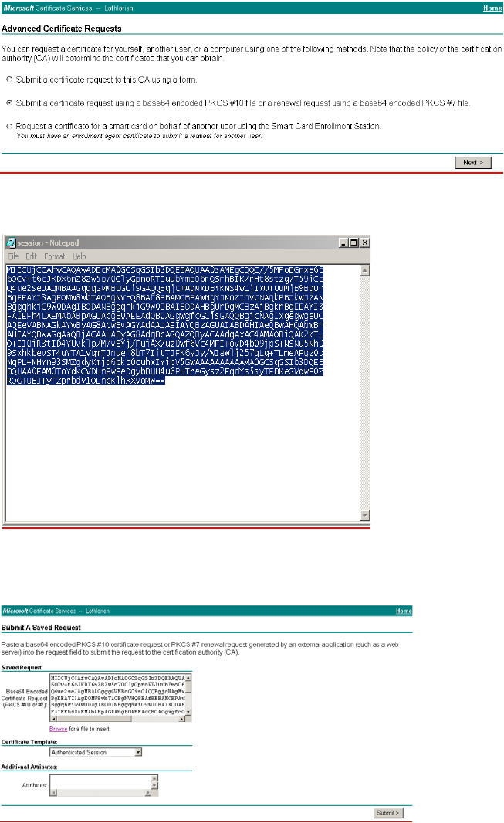Click the Next > button
This screenshot has height=823, width=504.
tap(473, 163)
